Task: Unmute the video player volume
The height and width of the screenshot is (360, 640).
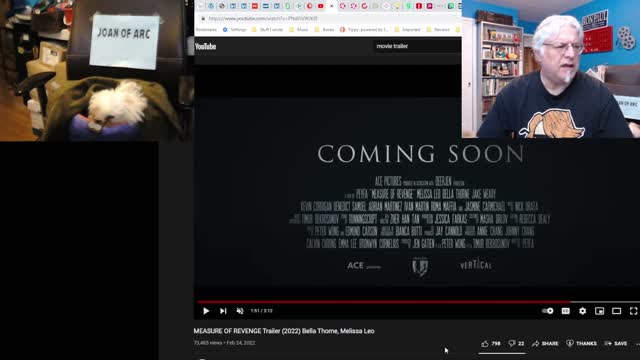Action: click(240, 311)
